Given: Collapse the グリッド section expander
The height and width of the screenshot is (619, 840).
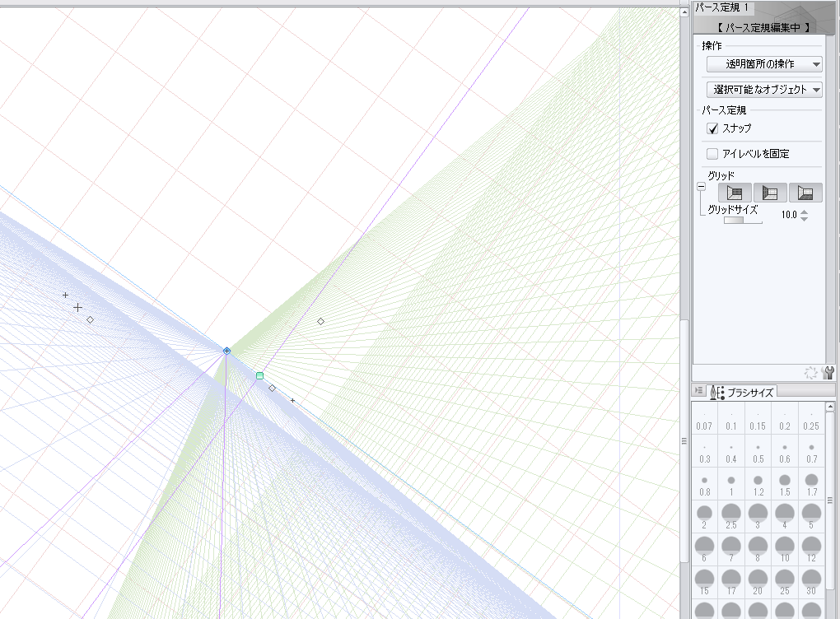Looking at the screenshot, I should (x=702, y=187).
